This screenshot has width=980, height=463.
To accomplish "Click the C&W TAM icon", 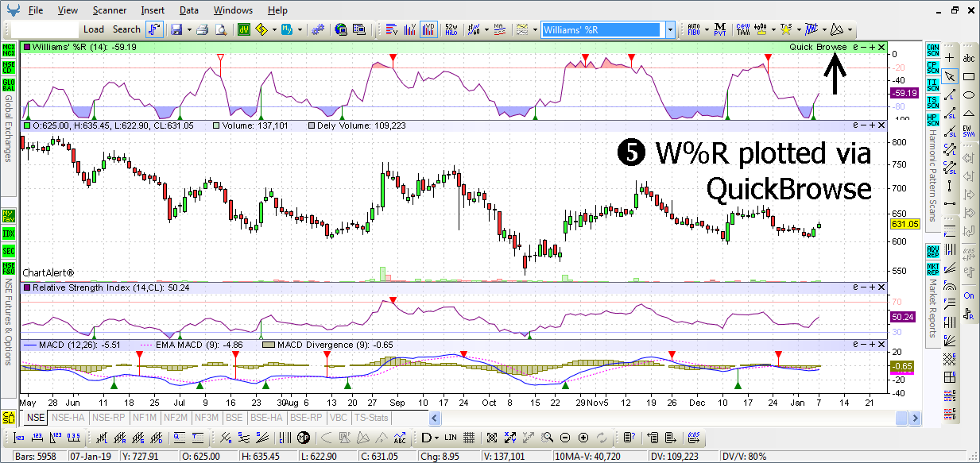I will [x=743, y=29].
